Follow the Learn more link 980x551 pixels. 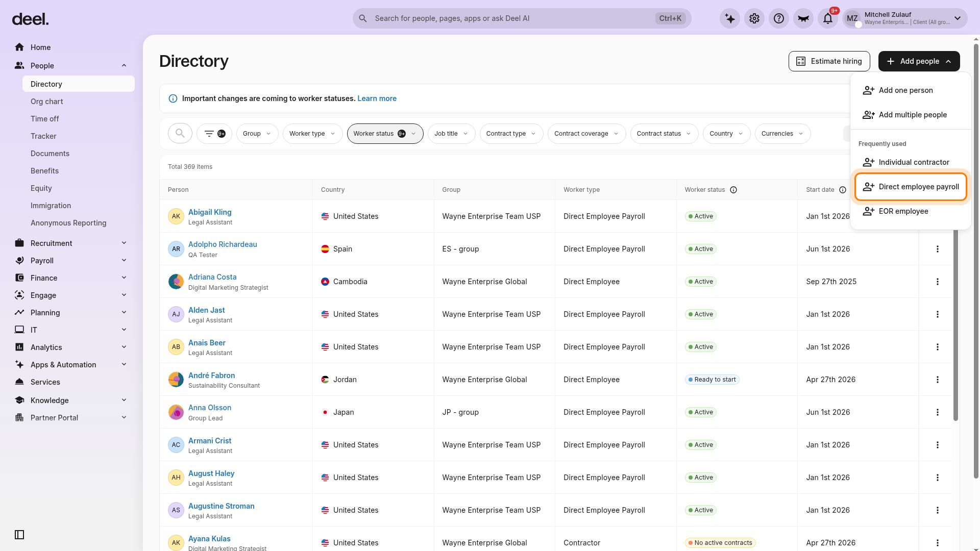click(x=377, y=98)
